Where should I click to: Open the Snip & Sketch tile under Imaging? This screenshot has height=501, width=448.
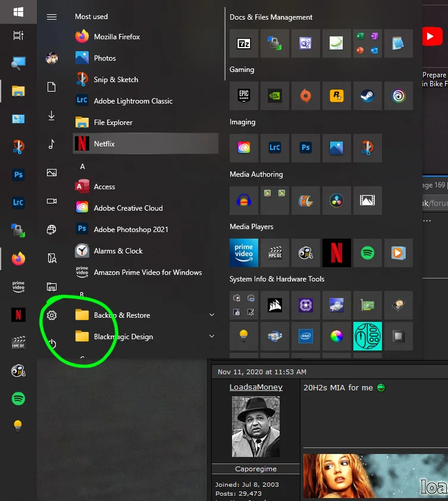coord(368,148)
